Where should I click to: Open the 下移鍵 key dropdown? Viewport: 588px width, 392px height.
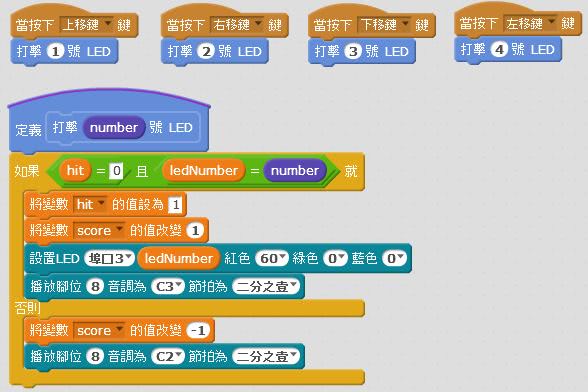tap(384, 25)
